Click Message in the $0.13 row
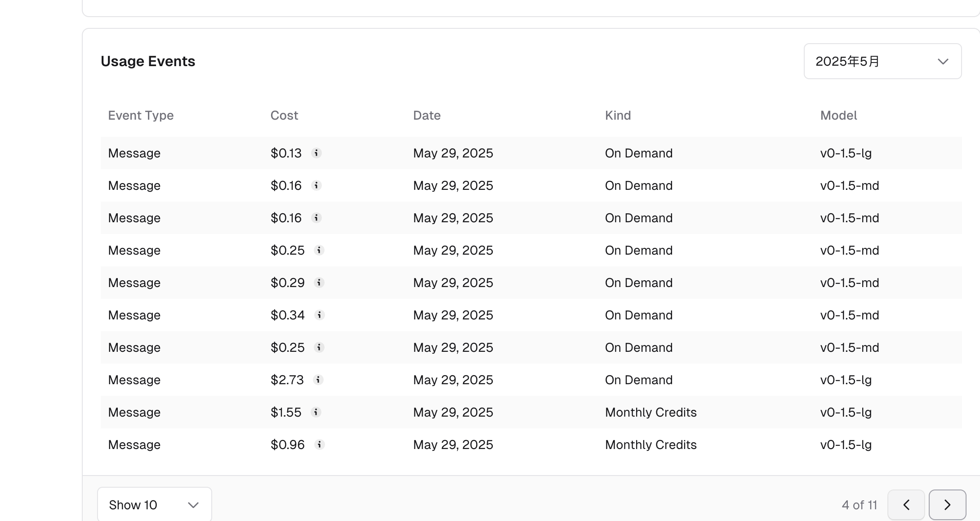Screen dimensions: 980x521 point(134,153)
